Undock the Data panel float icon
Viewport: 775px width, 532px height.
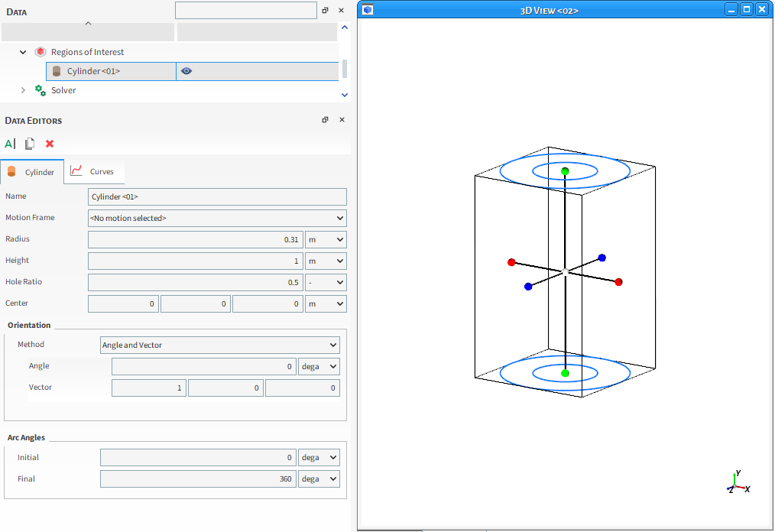pos(326,11)
